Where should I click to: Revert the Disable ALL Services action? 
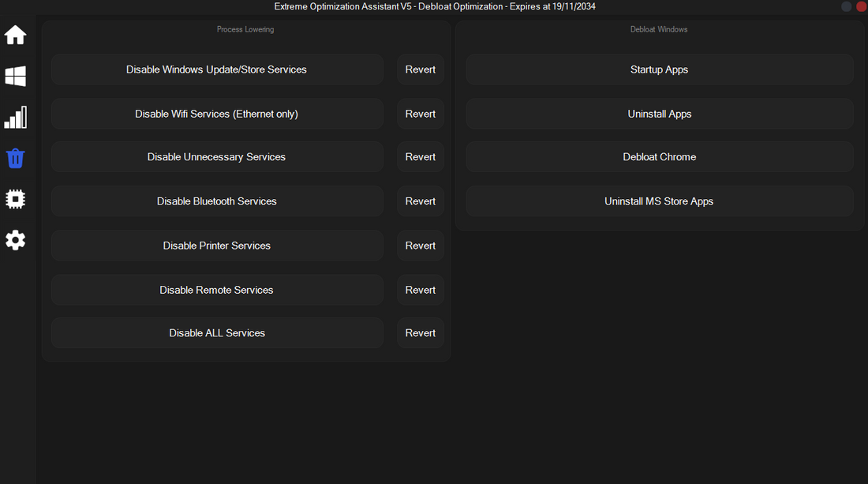click(x=420, y=332)
